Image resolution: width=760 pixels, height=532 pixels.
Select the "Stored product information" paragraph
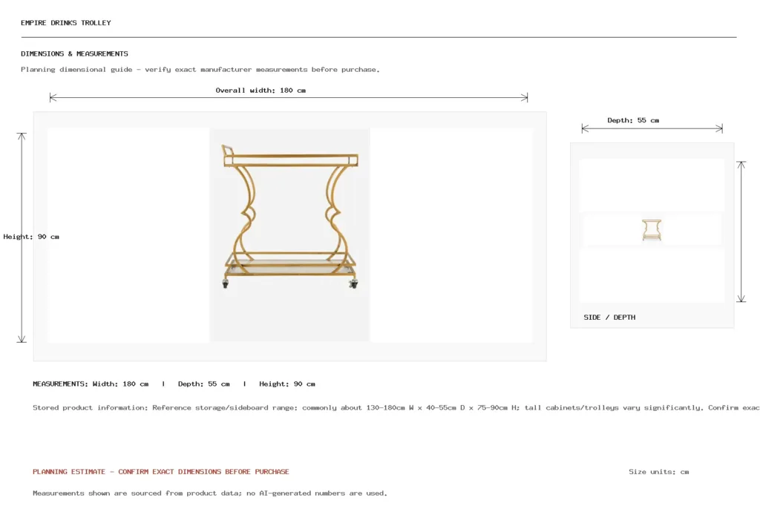pyautogui.click(x=396, y=407)
